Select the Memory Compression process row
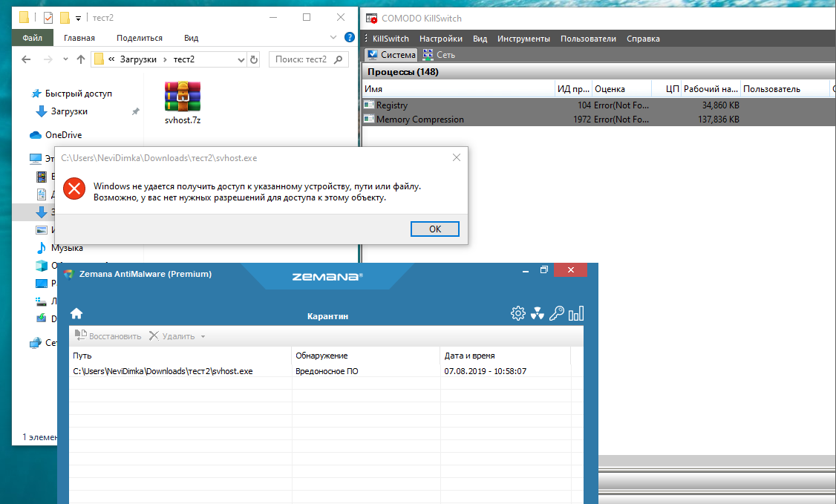The image size is (836, 504). pos(598,119)
